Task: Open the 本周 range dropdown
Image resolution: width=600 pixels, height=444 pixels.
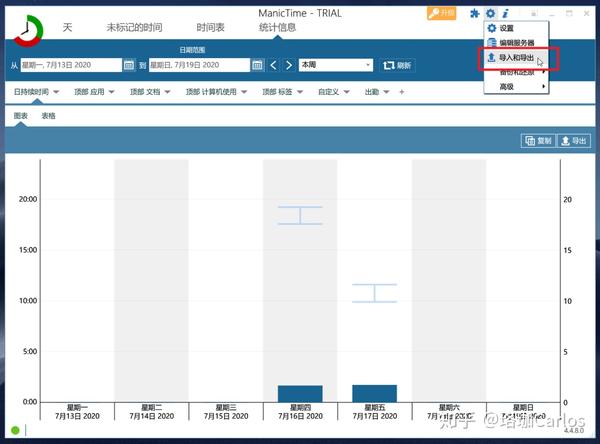Action: click(x=336, y=65)
